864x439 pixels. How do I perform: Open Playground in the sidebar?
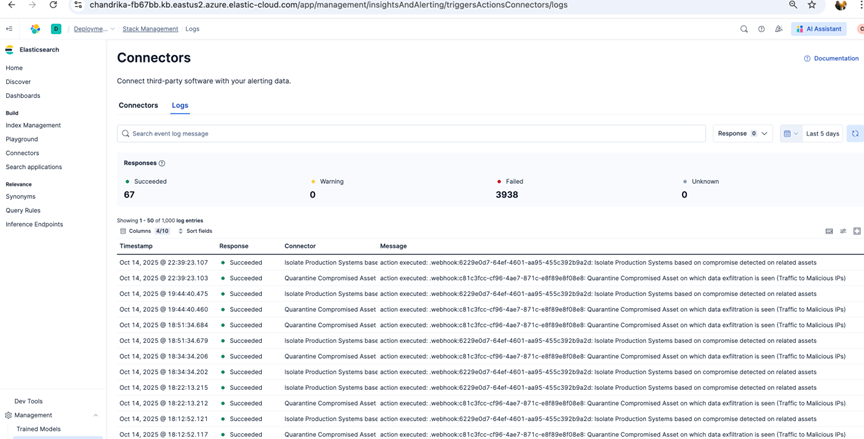click(21, 139)
